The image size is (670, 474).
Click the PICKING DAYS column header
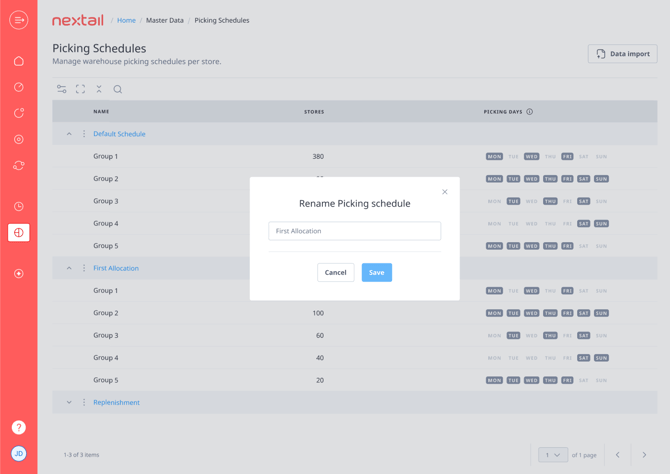coord(503,112)
